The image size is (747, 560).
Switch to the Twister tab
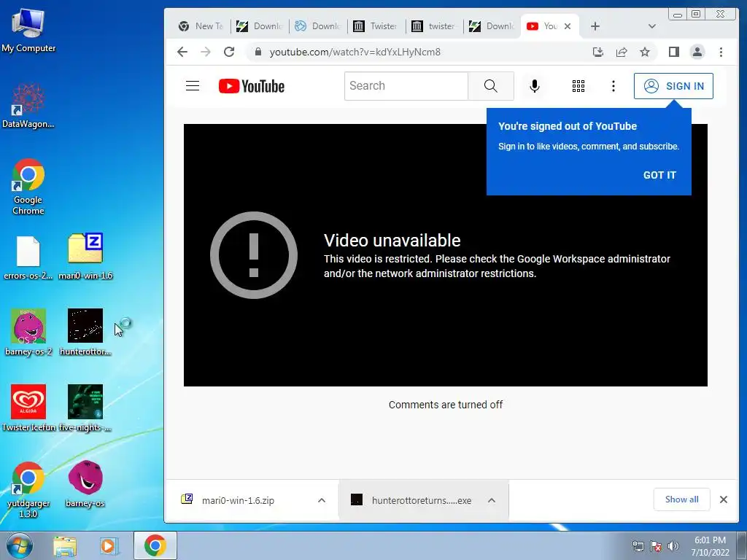click(x=376, y=26)
